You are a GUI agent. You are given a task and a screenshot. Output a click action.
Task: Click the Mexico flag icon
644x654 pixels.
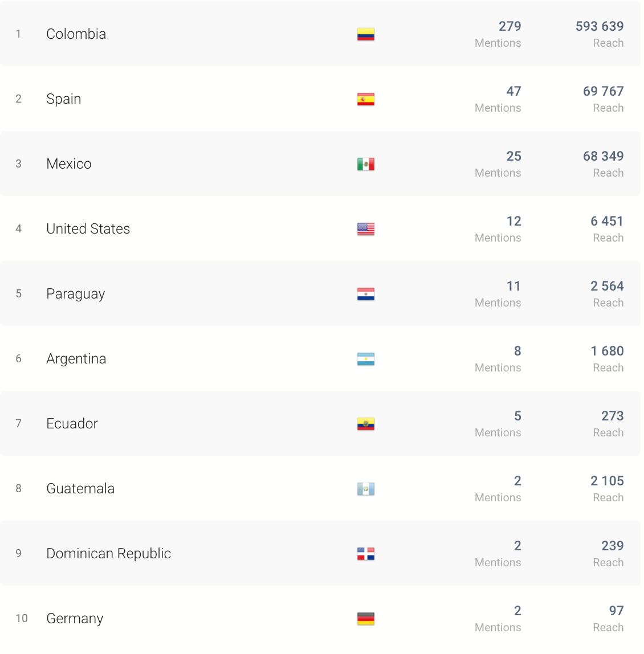366,164
